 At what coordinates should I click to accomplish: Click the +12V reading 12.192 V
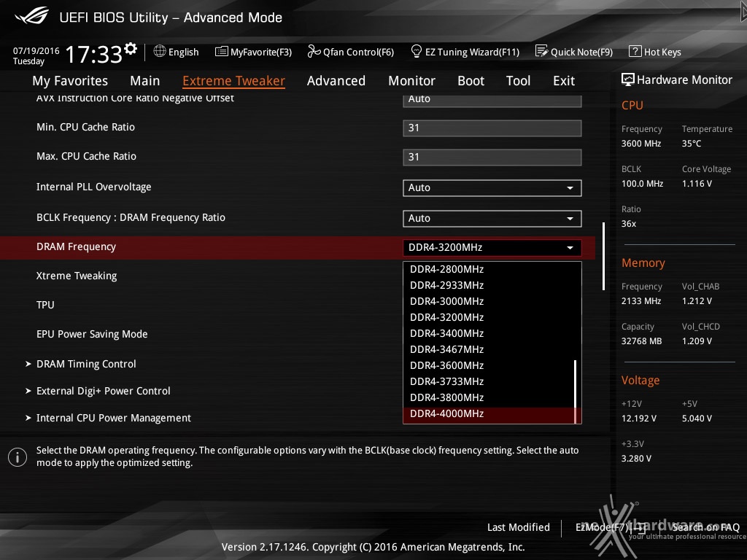638,418
